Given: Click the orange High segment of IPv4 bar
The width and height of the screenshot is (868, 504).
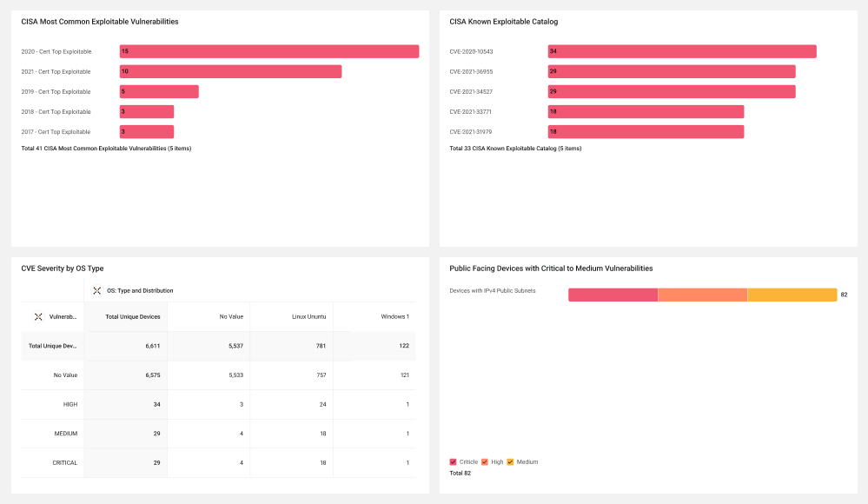Looking at the screenshot, I should point(703,295).
